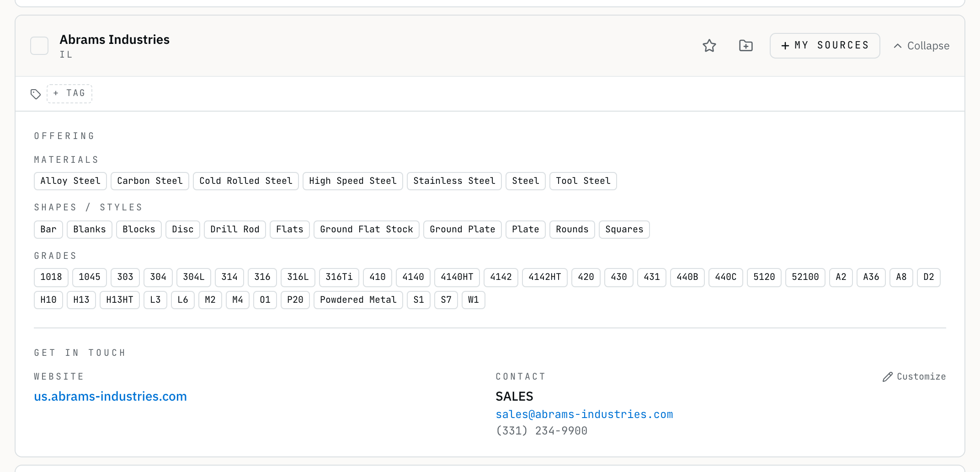Choose grade H13HT
Image resolution: width=980 pixels, height=472 pixels.
point(120,300)
